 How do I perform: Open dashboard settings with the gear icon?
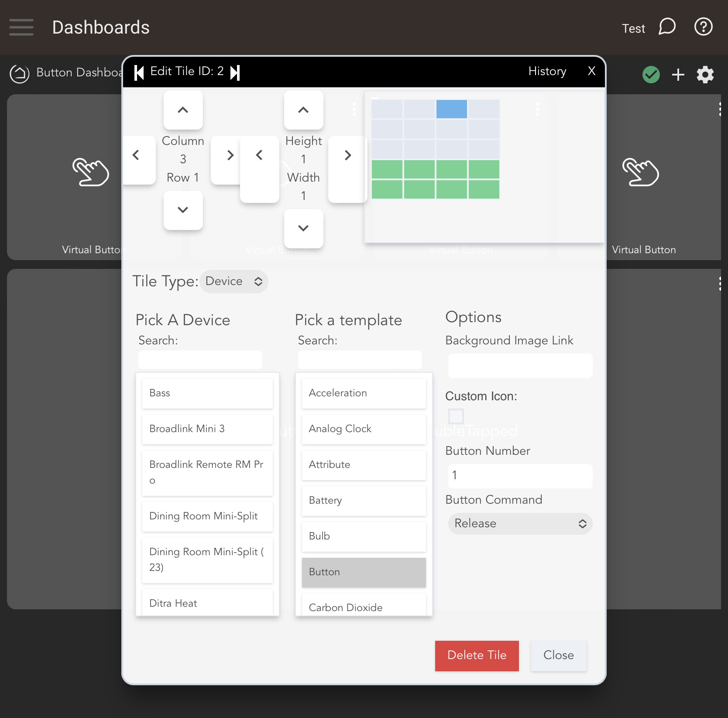(705, 74)
